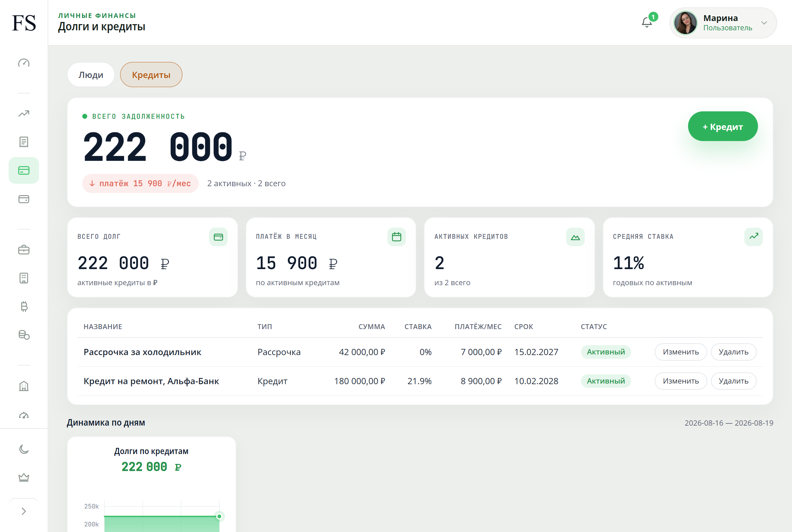Click the 8 900,00 ₽ payment cell
The width and height of the screenshot is (792, 532).
[481, 381]
